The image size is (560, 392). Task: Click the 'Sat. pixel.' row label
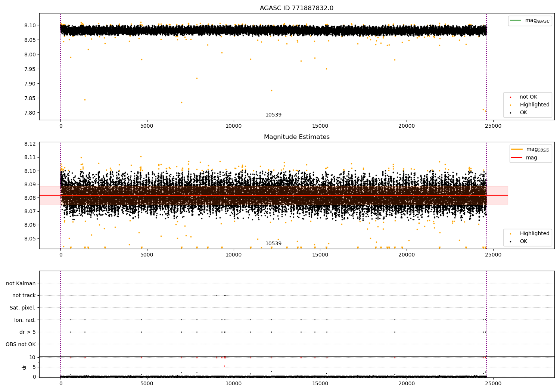point(23,308)
